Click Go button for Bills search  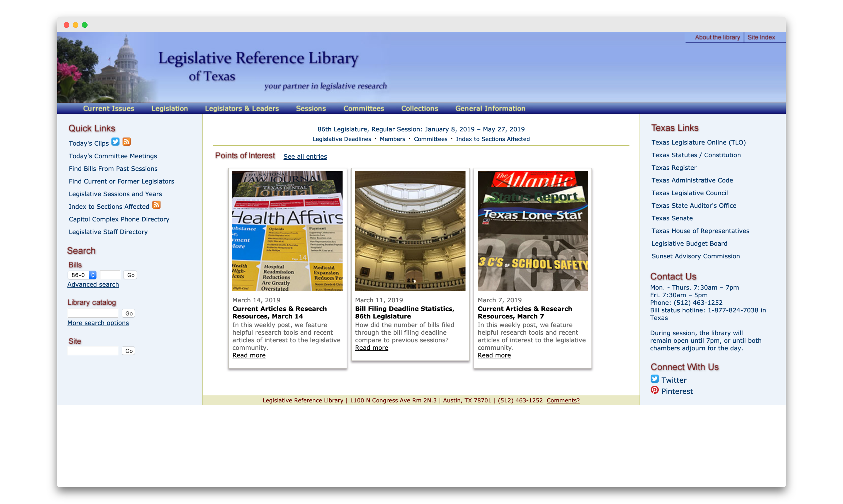(x=131, y=275)
